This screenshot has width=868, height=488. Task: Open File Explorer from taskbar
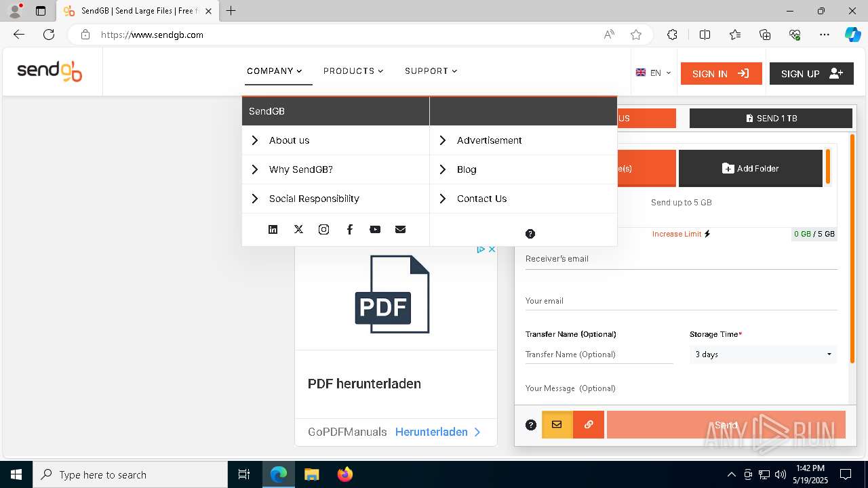click(311, 474)
